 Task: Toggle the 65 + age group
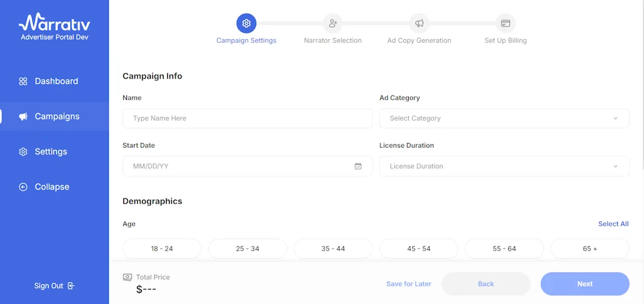click(x=589, y=249)
